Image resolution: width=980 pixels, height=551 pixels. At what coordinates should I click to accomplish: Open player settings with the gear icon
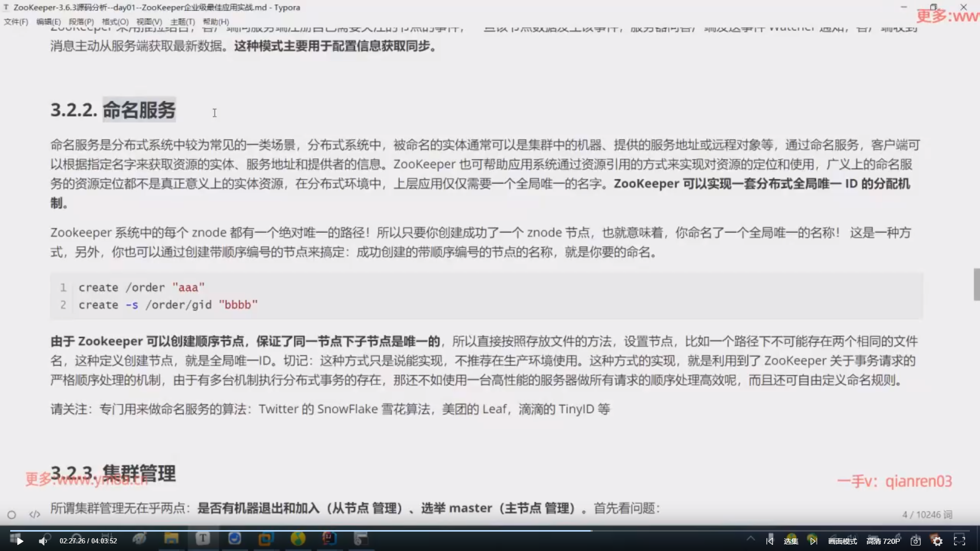938,541
